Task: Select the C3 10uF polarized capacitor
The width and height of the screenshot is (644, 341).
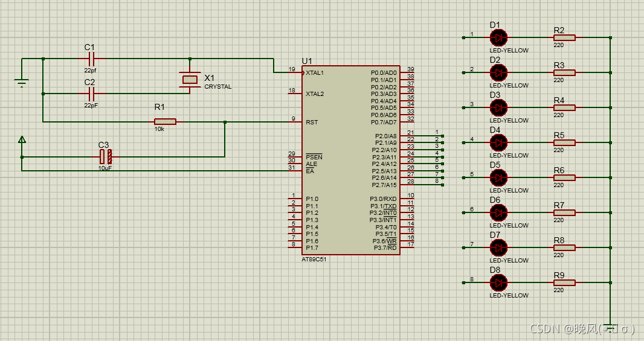Action: click(106, 157)
